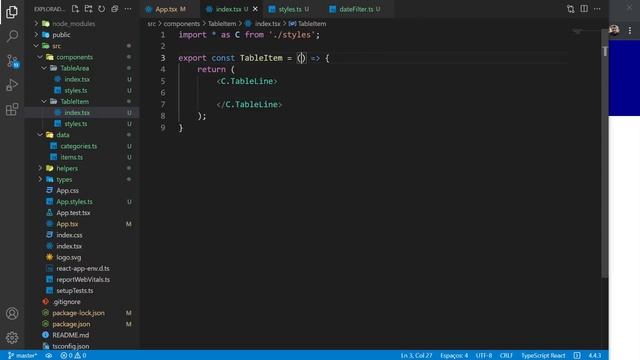The width and height of the screenshot is (640, 360).
Task: Open browser menu three-dot icon at right
Action: (630, 30)
